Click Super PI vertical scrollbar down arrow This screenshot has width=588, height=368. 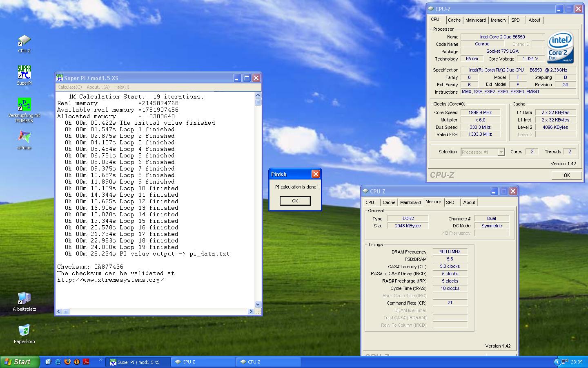pos(258,305)
